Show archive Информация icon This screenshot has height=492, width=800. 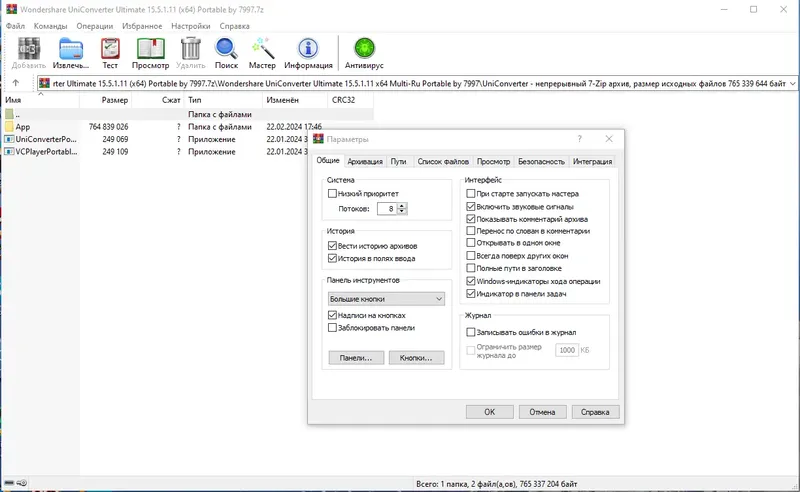[308, 49]
